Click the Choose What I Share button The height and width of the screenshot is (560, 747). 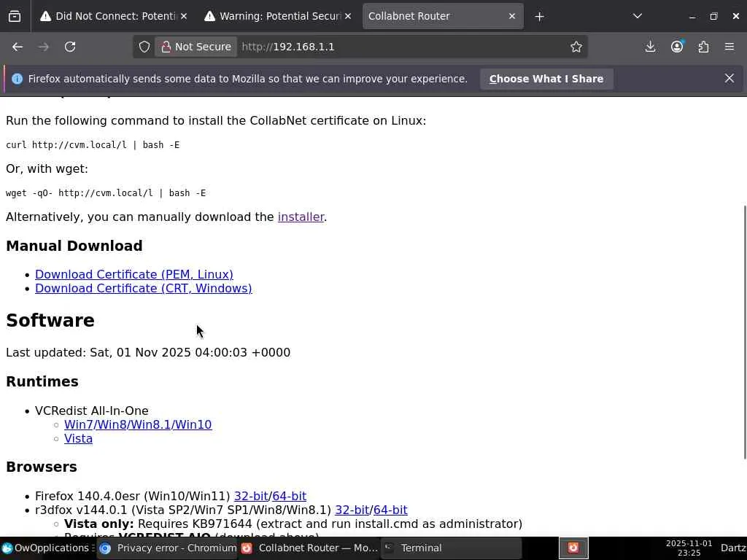pyautogui.click(x=546, y=79)
